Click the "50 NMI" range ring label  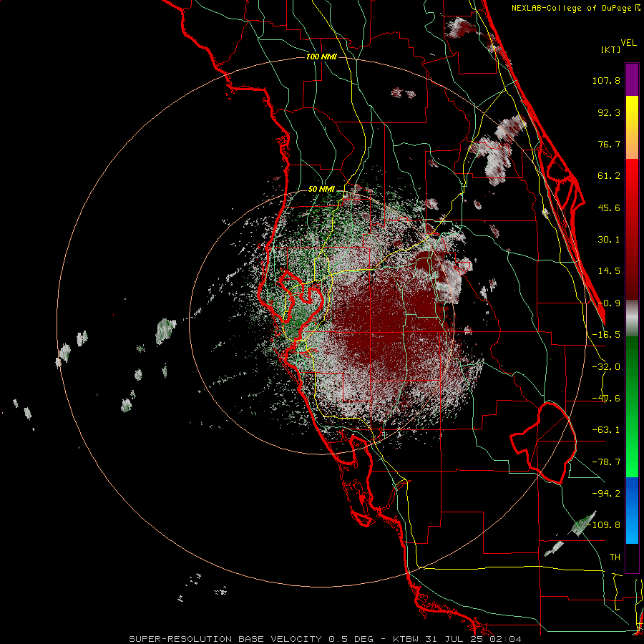coord(321,190)
